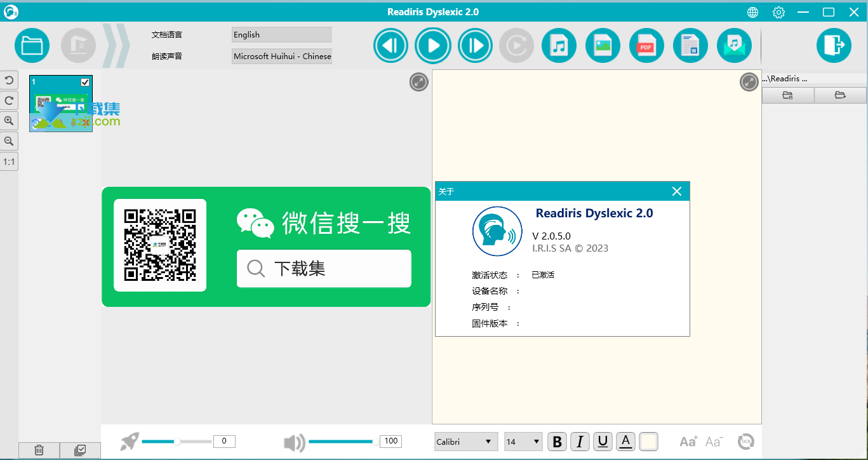Expand the image panel to full view
This screenshot has height=460, width=868.
tap(418, 82)
